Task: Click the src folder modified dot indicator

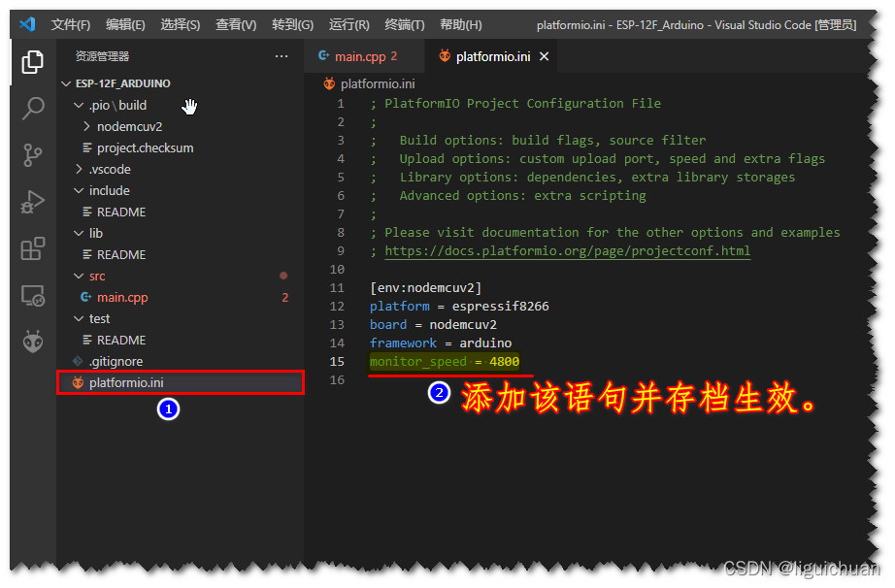Action: point(283,276)
